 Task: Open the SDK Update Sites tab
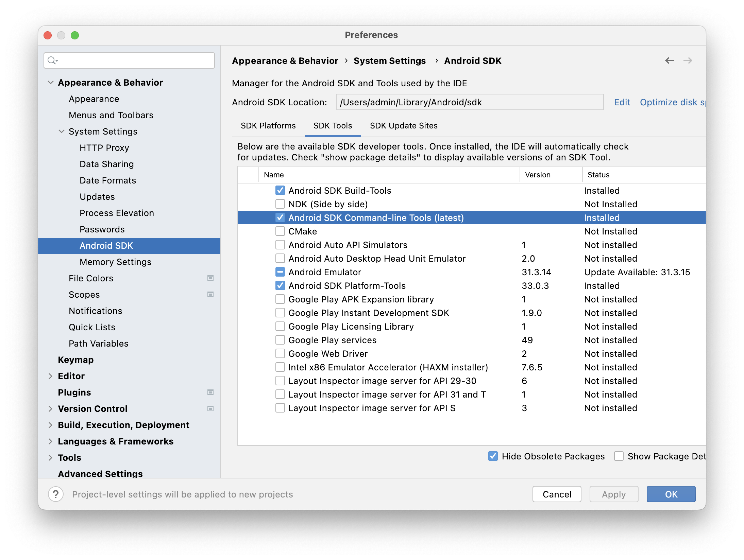click(x=403, y=126)
